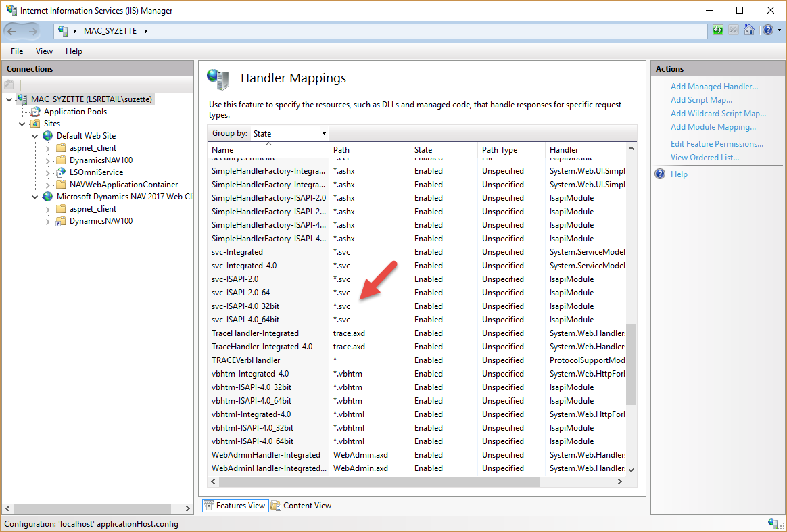Click View Ordered List link
Screen dimensions: 787x532
click(x=705, y=157)
